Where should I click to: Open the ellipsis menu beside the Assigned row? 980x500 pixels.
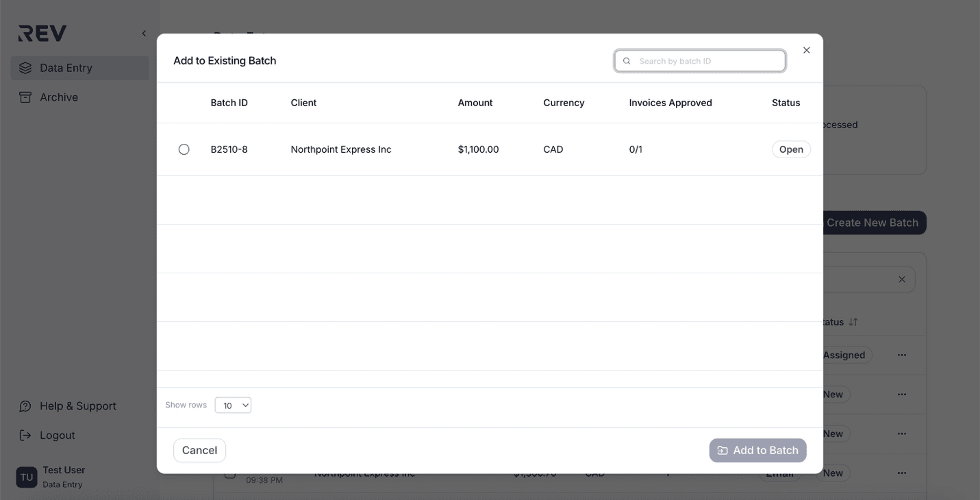tap(901, 355)
